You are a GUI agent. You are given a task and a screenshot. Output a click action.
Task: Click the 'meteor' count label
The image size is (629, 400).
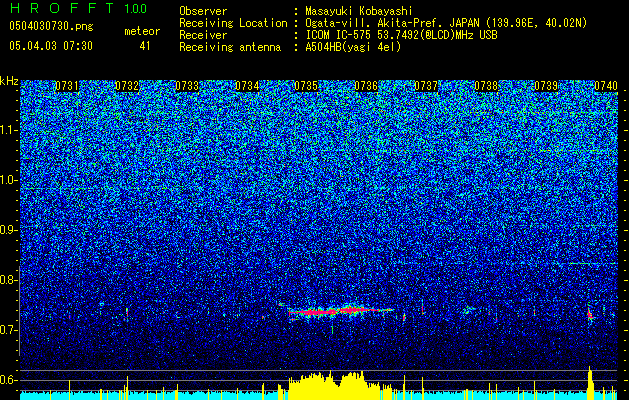142,31
